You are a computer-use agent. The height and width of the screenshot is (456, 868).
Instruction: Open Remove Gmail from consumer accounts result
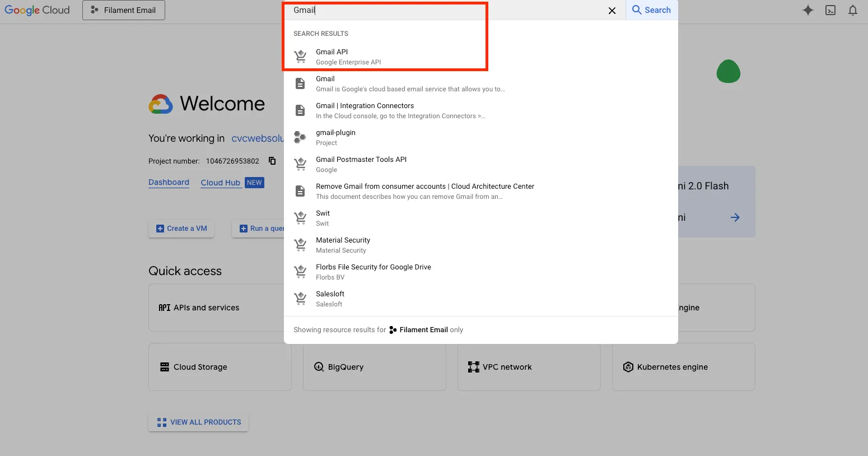click(481, 191)
